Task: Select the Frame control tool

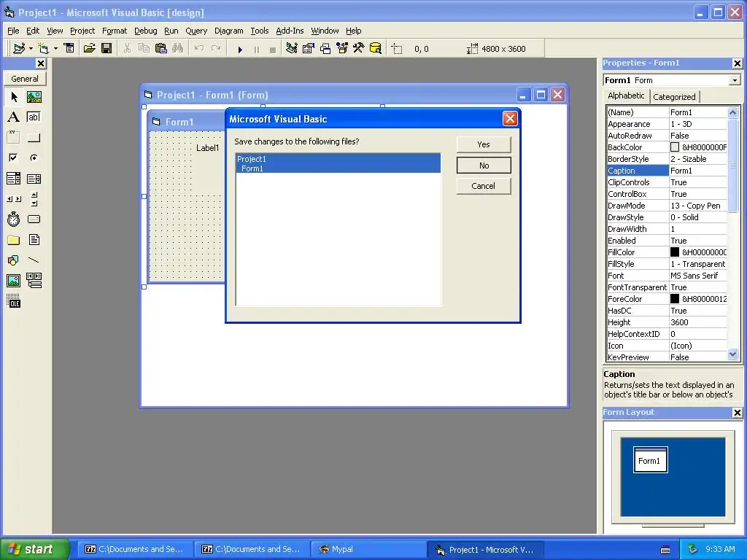Action: tap(14, 138)
